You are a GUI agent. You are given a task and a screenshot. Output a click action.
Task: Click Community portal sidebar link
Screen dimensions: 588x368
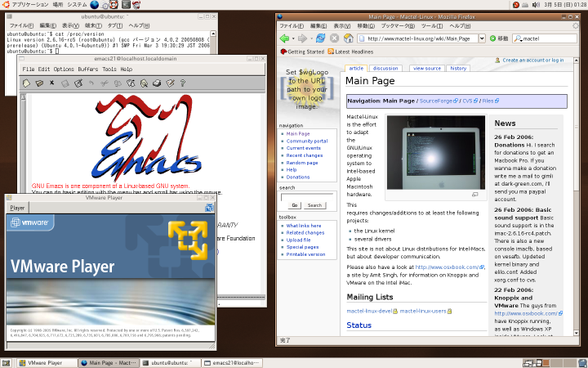tap(307, 141)
